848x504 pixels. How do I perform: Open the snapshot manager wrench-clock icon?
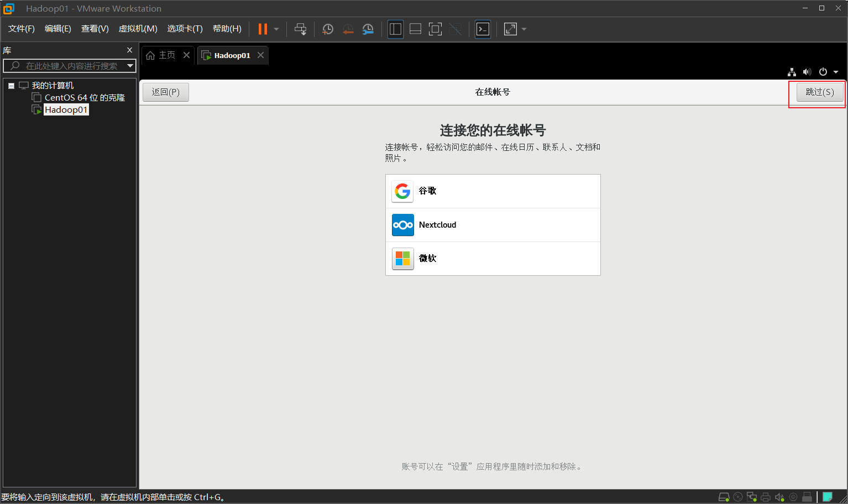point(368,29)
